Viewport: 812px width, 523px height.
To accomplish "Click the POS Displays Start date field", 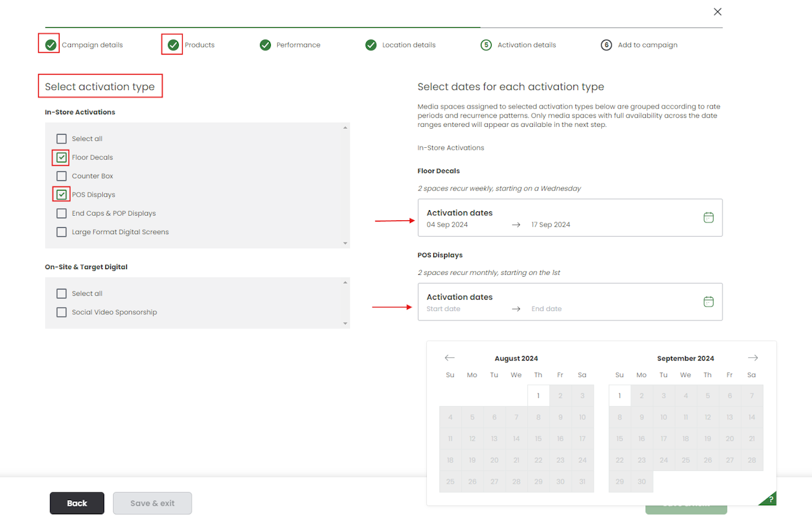I will pos(444,309).
